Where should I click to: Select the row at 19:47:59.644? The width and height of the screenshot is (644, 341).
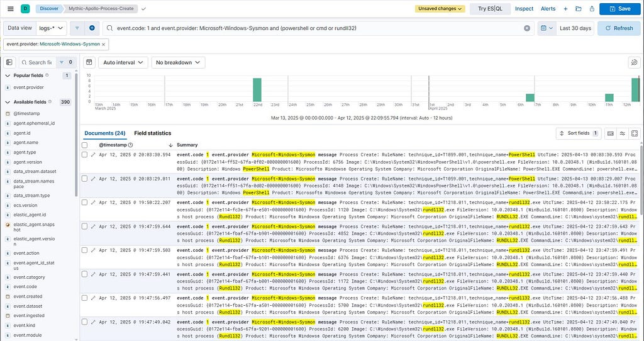tap(85, 226)
